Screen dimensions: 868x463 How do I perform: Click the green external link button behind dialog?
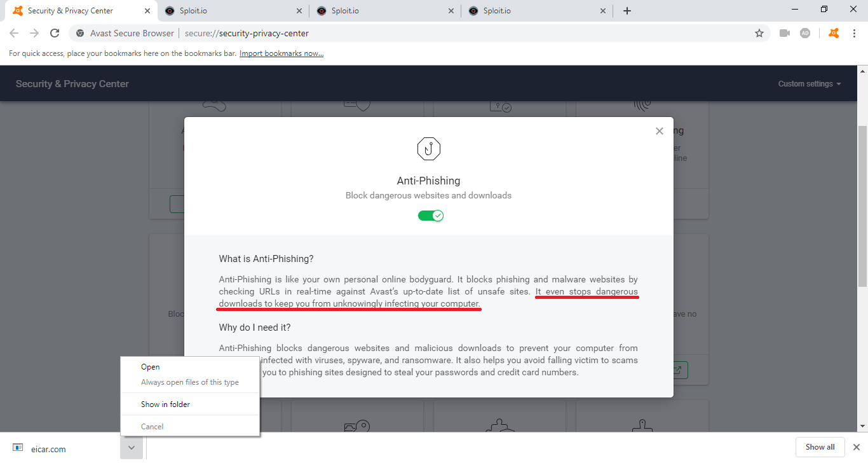point(678,370)
